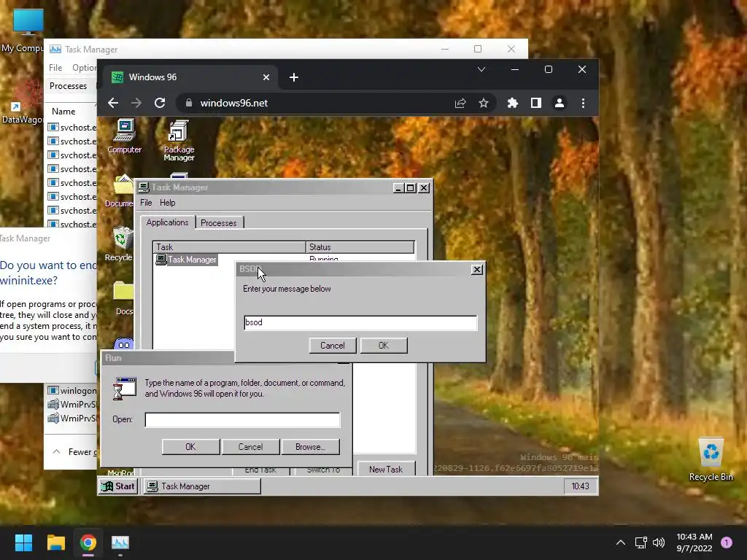Image resolution: width=747 pixels, height=560 pixels.
Task: Open notification badge in system tray
Action: coord(727,542)
